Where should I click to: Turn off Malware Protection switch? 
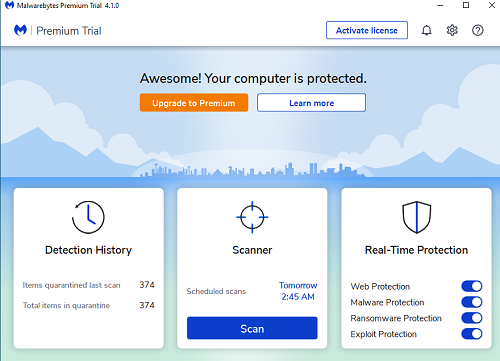point(472,302)
